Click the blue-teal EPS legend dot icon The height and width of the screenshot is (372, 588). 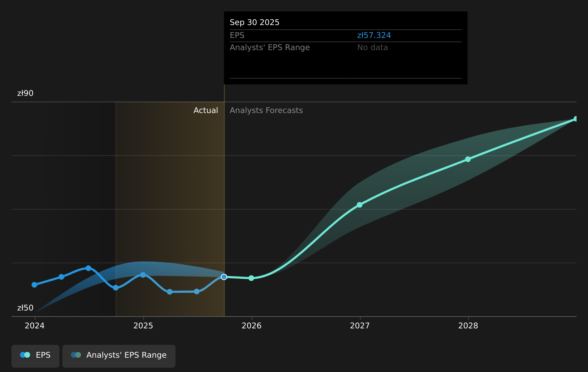click(25, 355)
